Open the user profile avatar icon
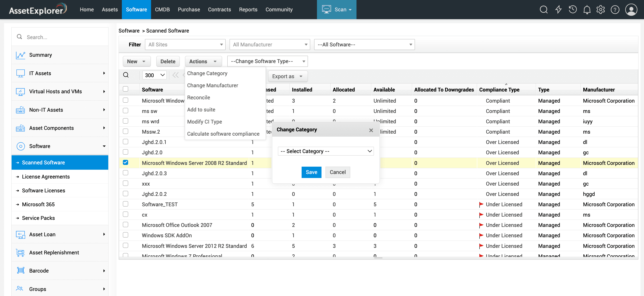Viewport: 644px width, 296px height. [x=631, y=10]
